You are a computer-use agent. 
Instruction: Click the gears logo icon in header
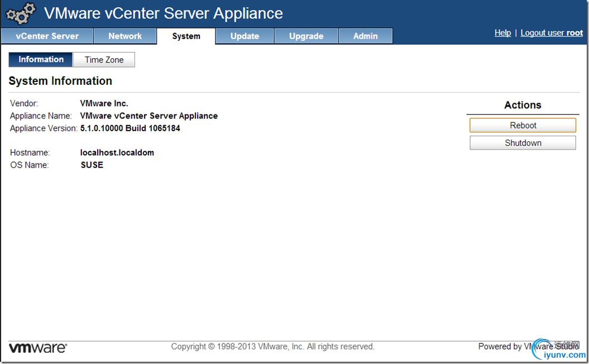[21, 13]
